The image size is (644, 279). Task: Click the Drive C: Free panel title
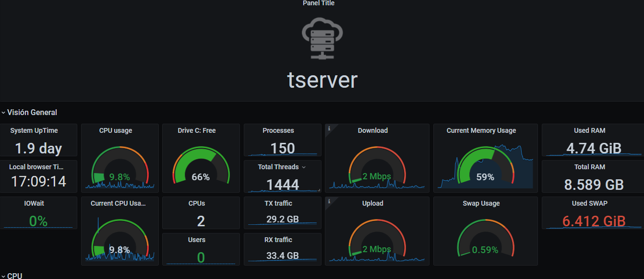point(197,130)
